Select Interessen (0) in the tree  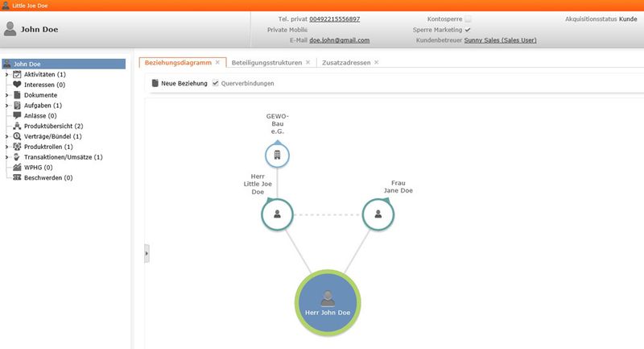(x=44, y=85)
